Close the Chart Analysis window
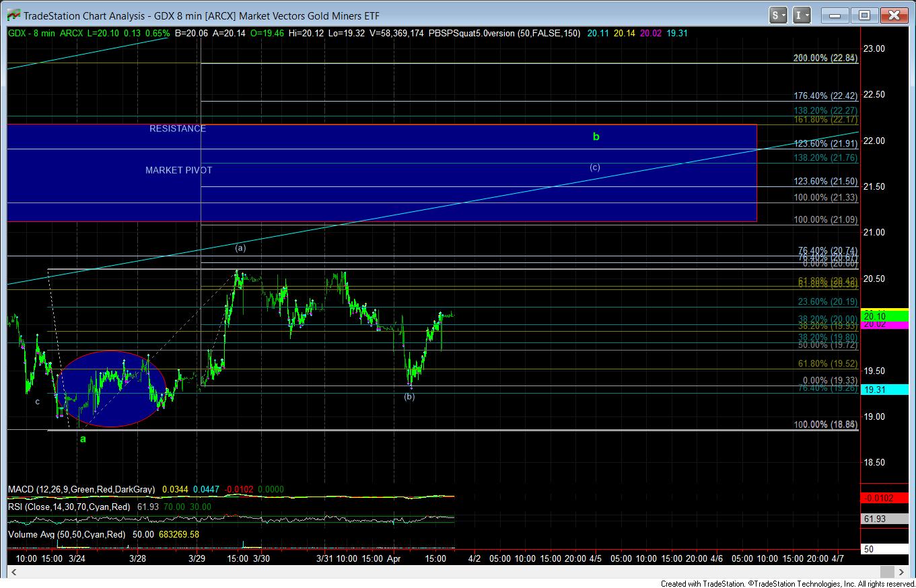916x588 pixels. [893, 15]
